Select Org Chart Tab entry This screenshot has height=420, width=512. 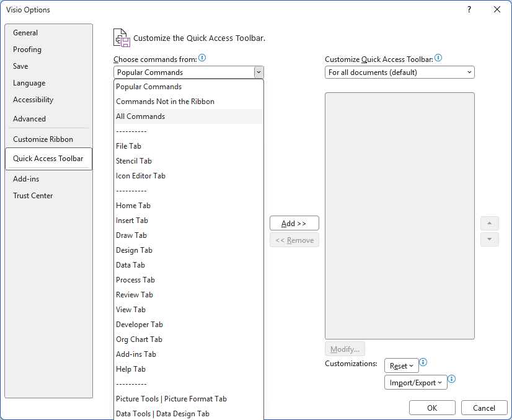(188, 339)
